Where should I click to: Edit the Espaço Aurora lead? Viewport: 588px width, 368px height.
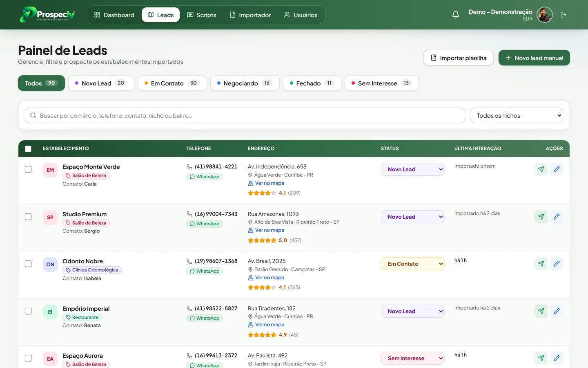point(557,358)
